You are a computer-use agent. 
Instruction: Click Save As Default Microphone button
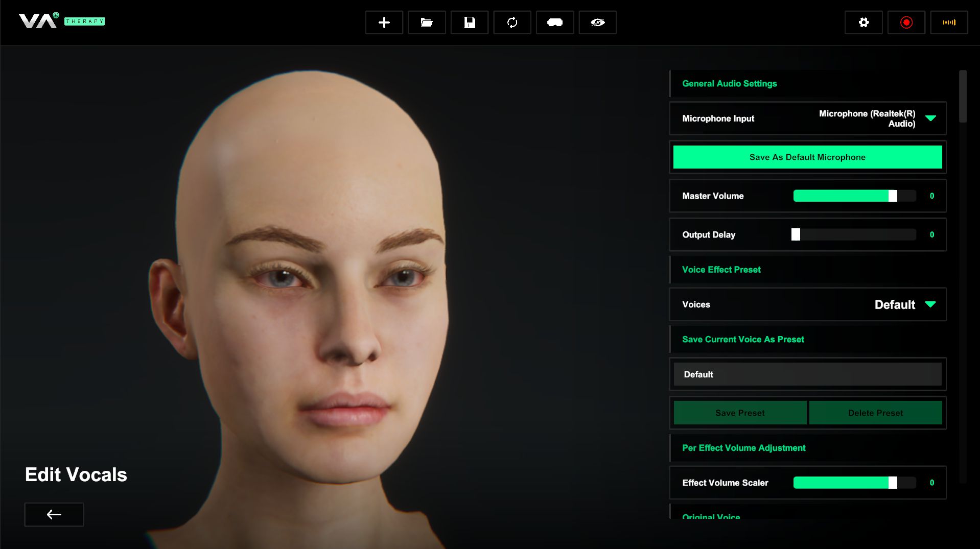pyautogui.click(x=807, y=157)
